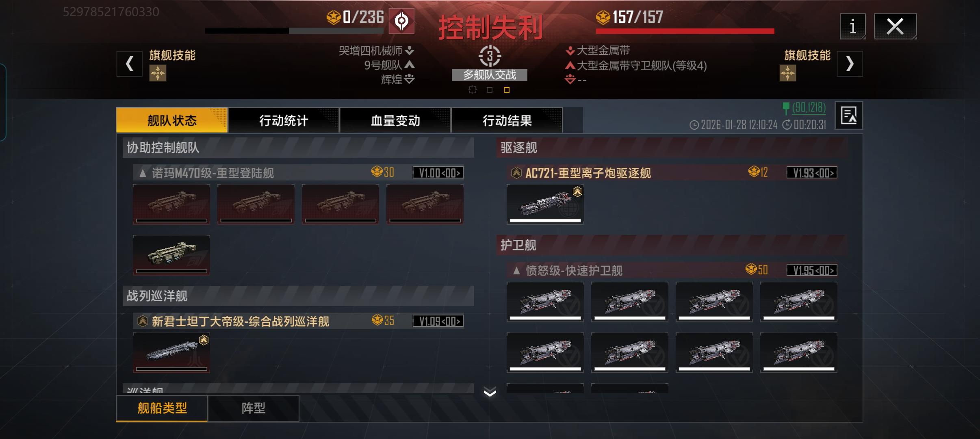Image resolution: width=980 pixels, height=439 pixels.
Task: Click the Constantine battlecruiser rank badge icon
Action: [143, 321]
